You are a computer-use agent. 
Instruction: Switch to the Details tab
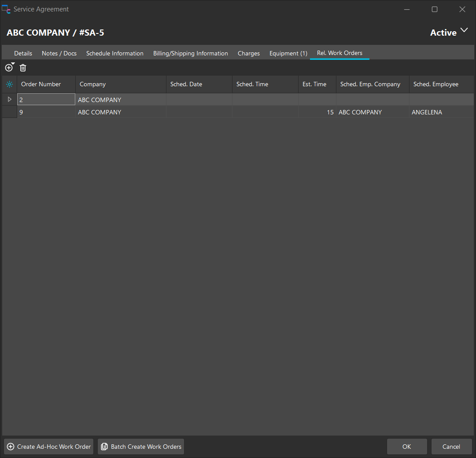23,53
